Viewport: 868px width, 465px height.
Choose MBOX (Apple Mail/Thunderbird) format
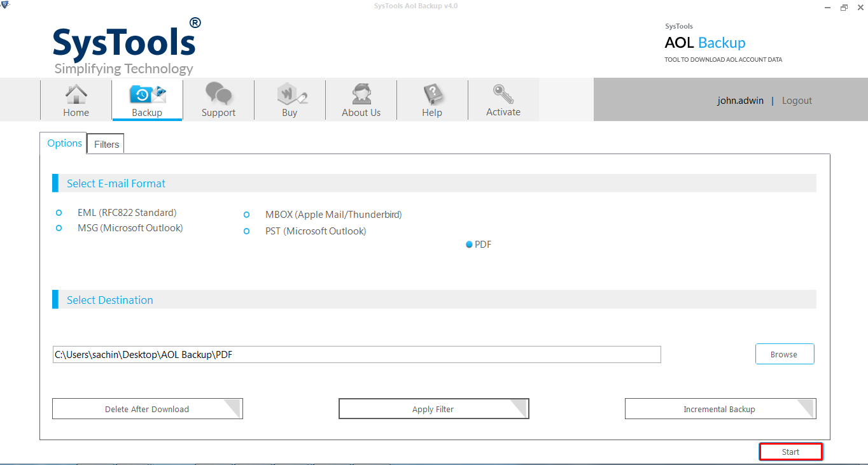coord(247,215)
